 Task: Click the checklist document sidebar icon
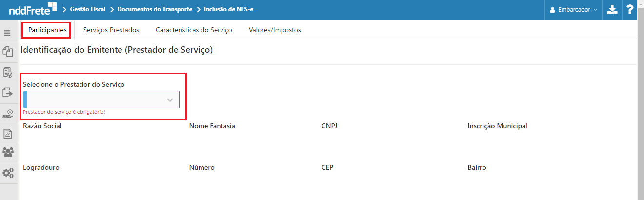(7, 73)
